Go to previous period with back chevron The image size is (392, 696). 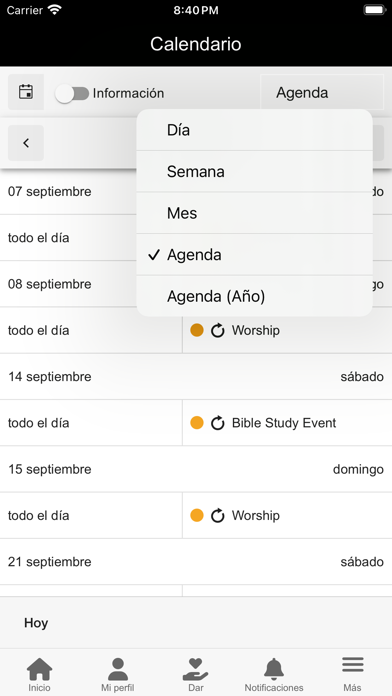point(26,143)
